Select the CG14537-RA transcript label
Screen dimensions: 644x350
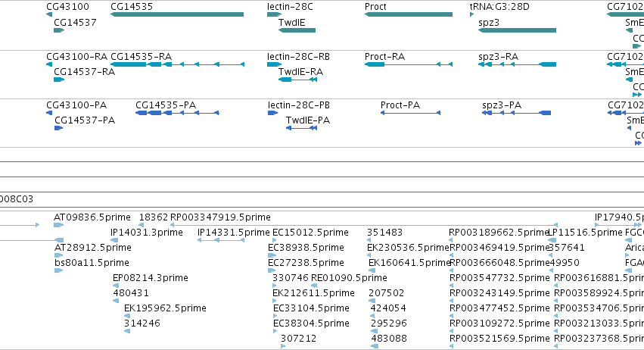[x=85, y=71]
